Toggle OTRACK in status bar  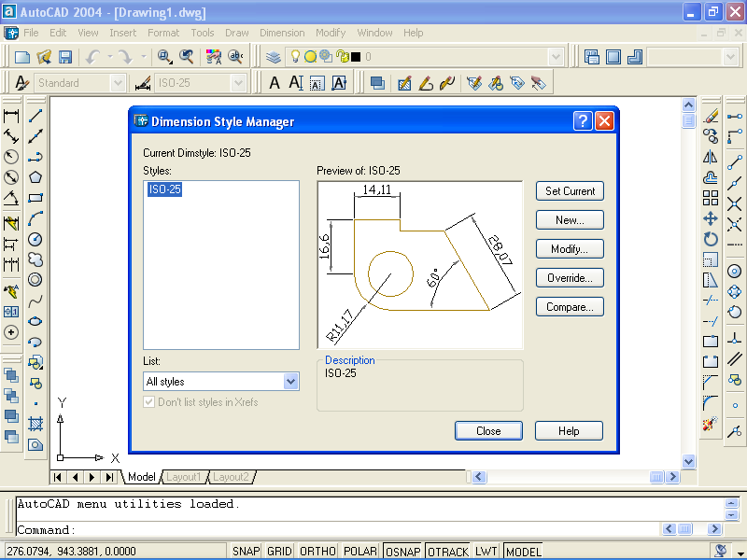[448, 551]
